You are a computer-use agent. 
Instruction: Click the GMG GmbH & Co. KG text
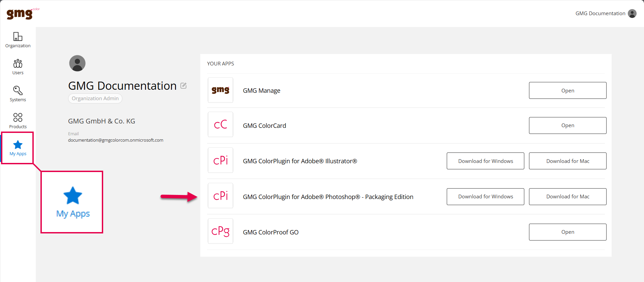point(101,121)
